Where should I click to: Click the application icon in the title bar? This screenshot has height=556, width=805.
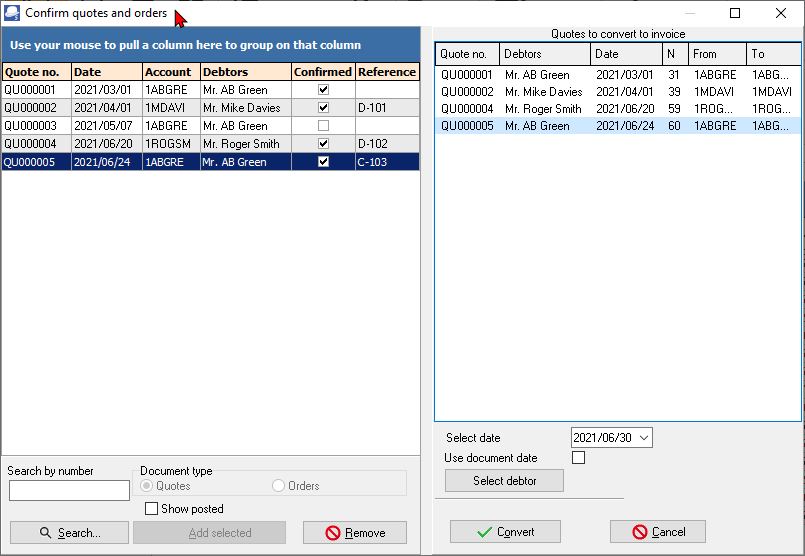click(12, 13)
